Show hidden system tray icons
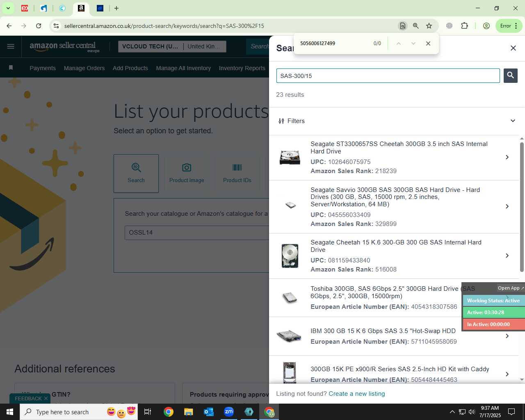525x420 pixels. (x=452, y=412)
